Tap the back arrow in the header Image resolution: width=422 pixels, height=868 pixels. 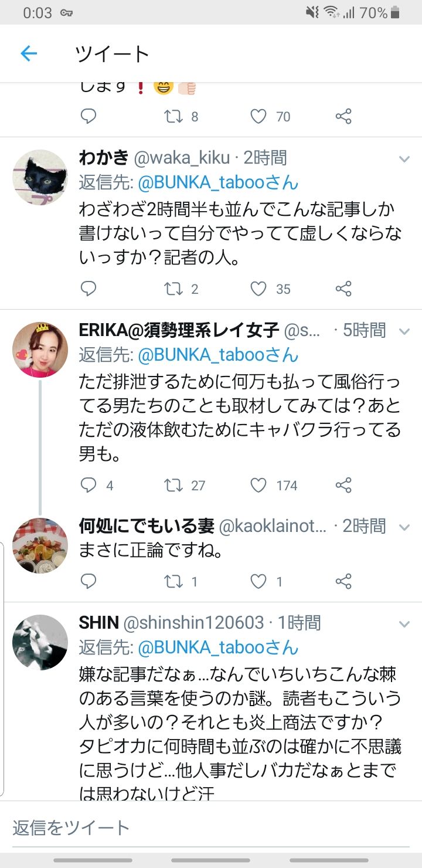click(x=29, y=54)
